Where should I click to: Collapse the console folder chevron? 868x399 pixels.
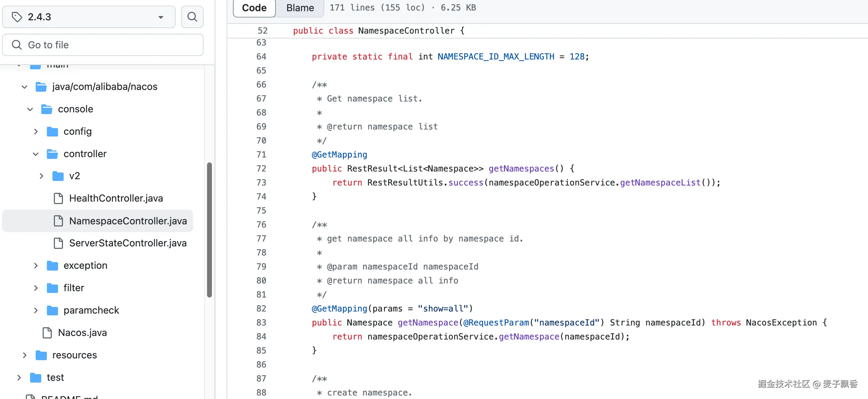[x=30, y=109]
